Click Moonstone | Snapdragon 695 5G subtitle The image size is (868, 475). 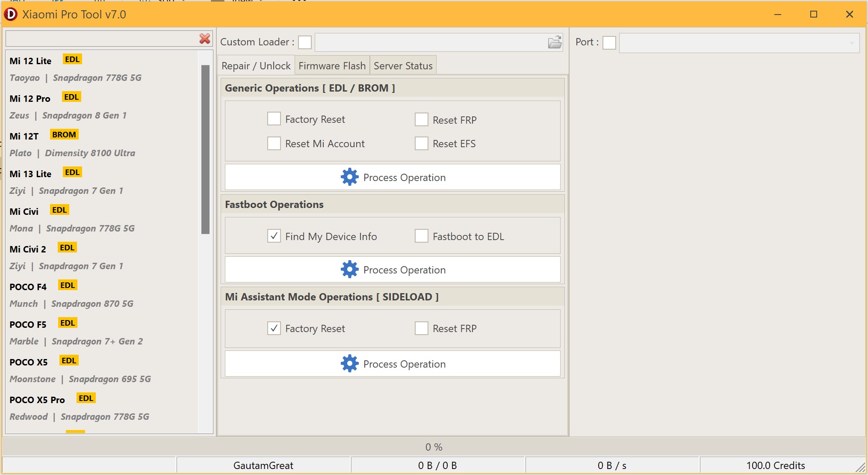[x=80, y=379]
